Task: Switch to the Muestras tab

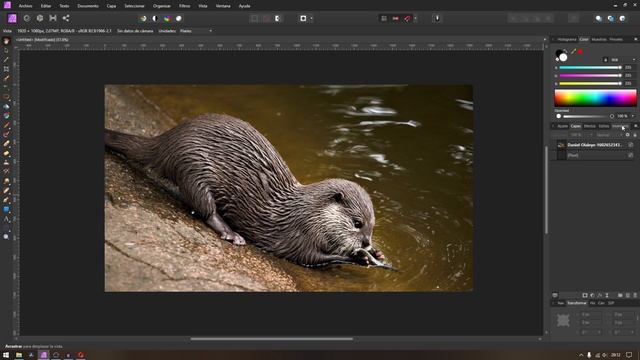Action: pyautogui.click(x=599, y=40)
